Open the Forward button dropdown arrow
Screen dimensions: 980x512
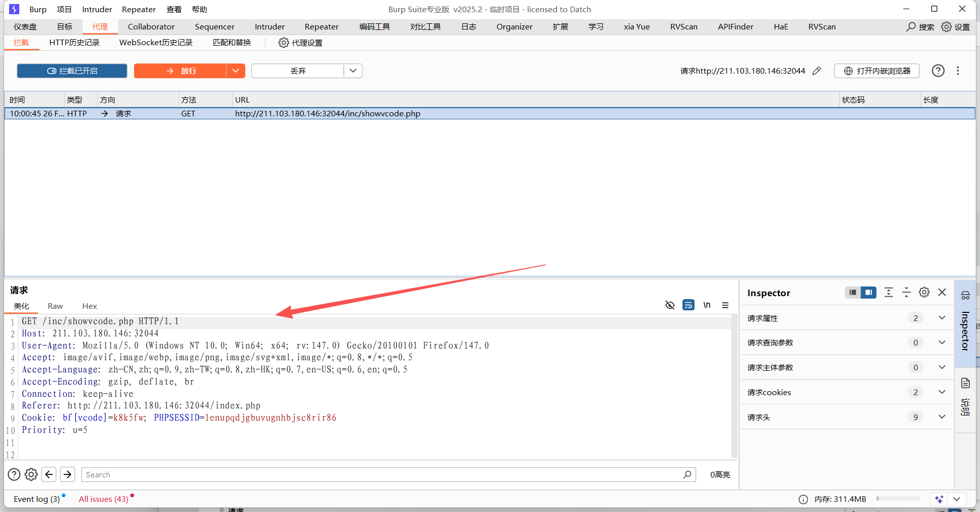coord(236,71)
